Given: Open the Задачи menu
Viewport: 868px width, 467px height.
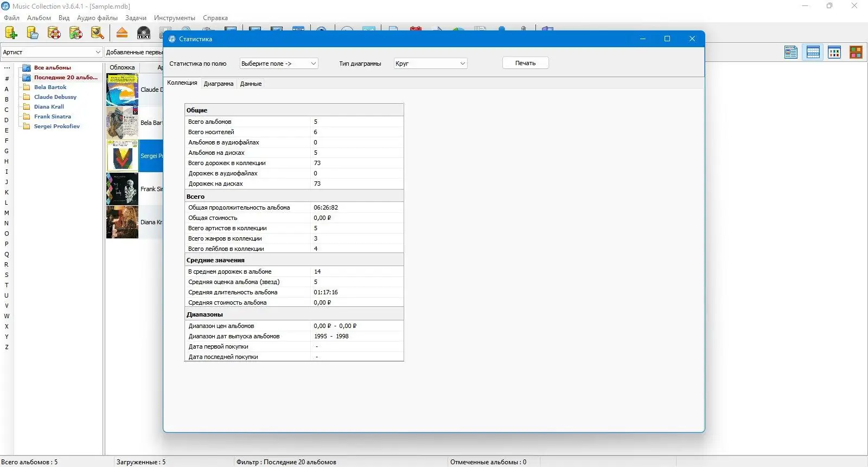Looking at the screenshot, I should click(x=136, y=18).
